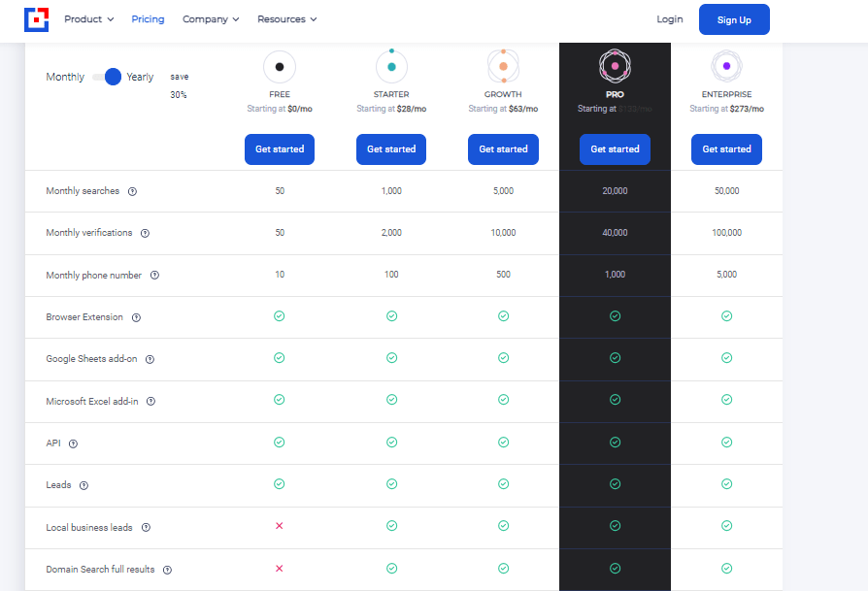This screenshot has width=868, height=591.
Task: Click the help icon beside Local business leads
Action: pyautogui.click(x=146, y=528)
